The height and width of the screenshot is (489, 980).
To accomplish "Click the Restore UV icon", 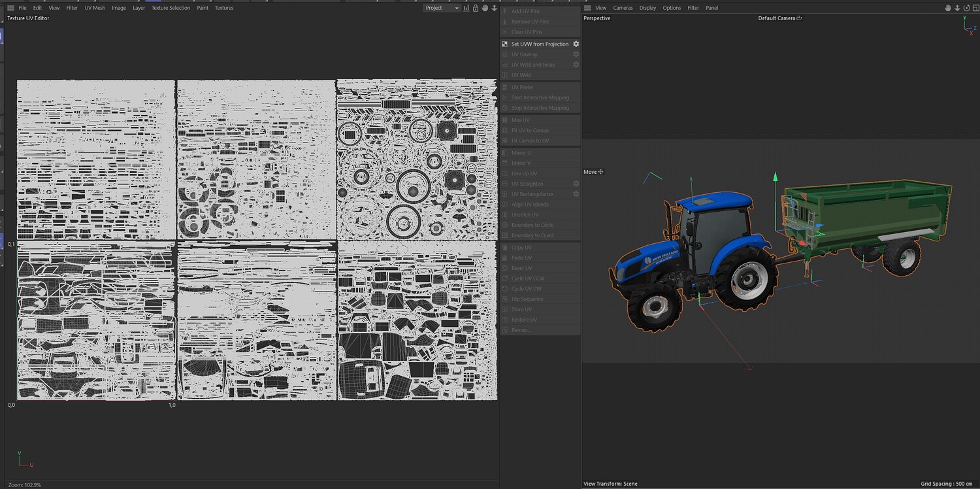I will (505, 320).
